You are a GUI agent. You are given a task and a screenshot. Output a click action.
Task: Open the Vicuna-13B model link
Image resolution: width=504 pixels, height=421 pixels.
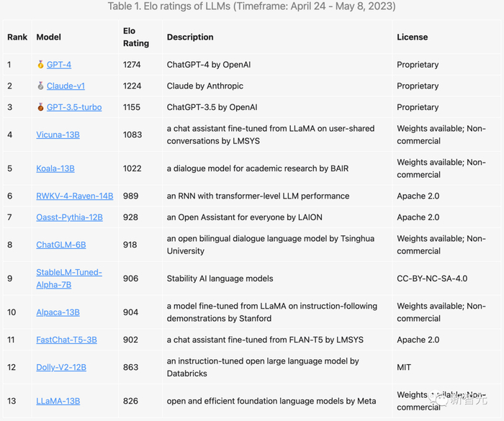[x=58, y=135]
